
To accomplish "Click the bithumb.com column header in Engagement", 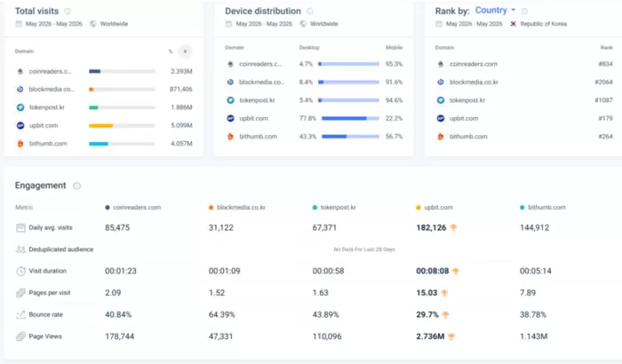I will pyautogui.click(x=546, y=208).
